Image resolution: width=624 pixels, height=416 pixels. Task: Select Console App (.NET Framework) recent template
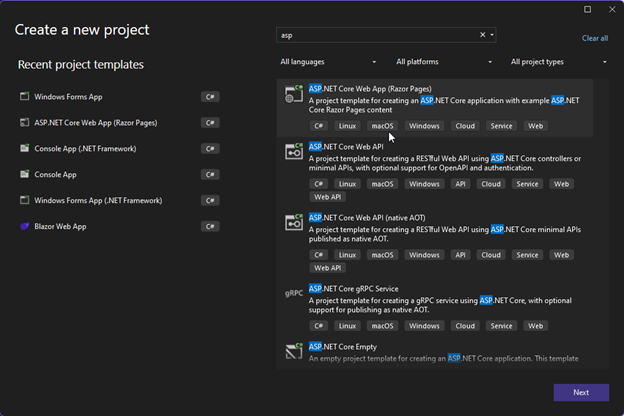pos(85,148)
